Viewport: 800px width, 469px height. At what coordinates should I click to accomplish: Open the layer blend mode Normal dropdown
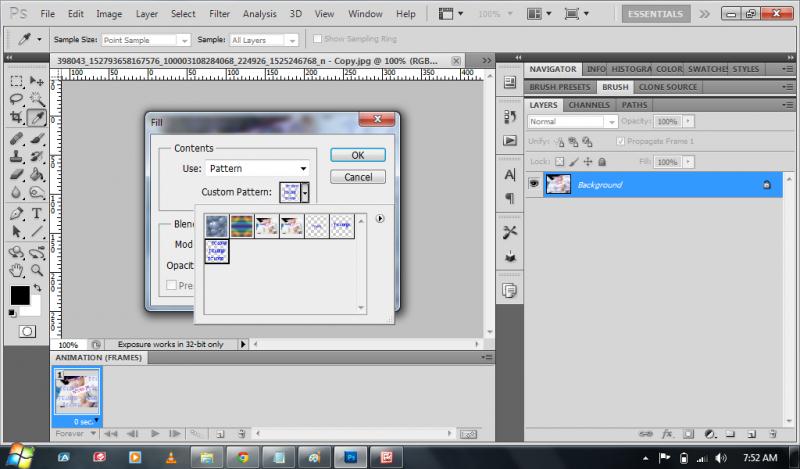[x=573, y=121]
